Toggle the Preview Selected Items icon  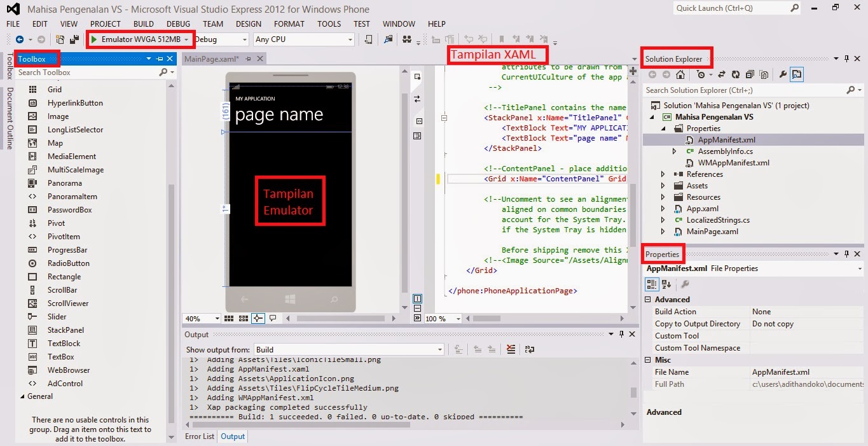coord(797,74)
